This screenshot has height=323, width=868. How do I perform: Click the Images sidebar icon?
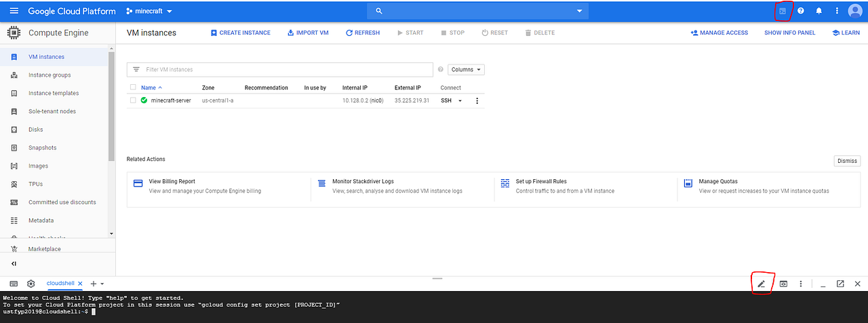(x=14, y=166)
